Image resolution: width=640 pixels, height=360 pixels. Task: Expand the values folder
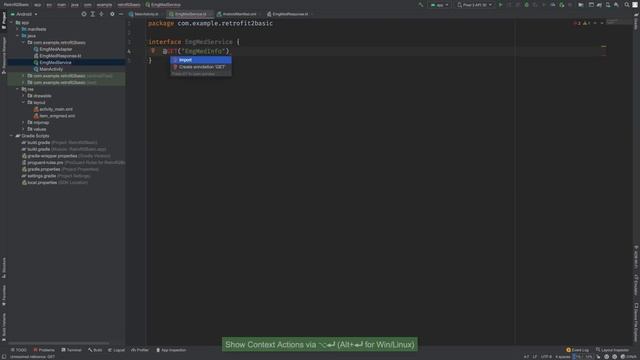(x=24, y=129)
